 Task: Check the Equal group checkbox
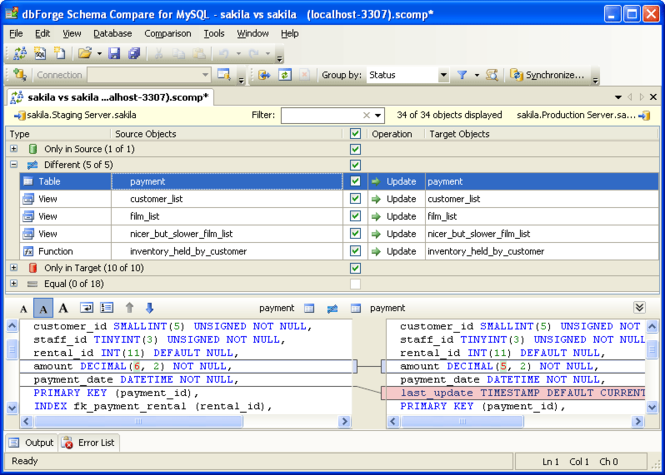[x=355, y=284]
